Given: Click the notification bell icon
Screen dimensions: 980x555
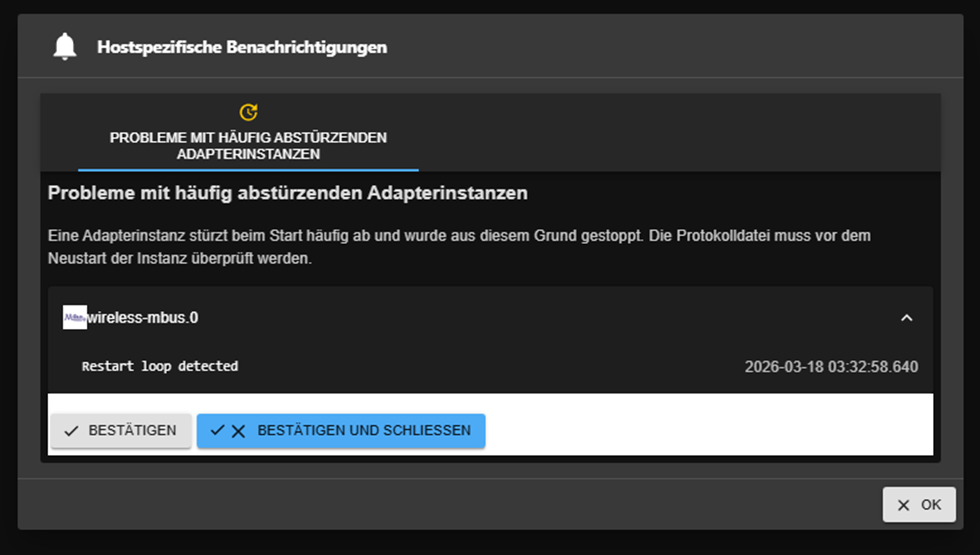Looking at the screenshot, I should pyautogui.click(x=65, y=47).
